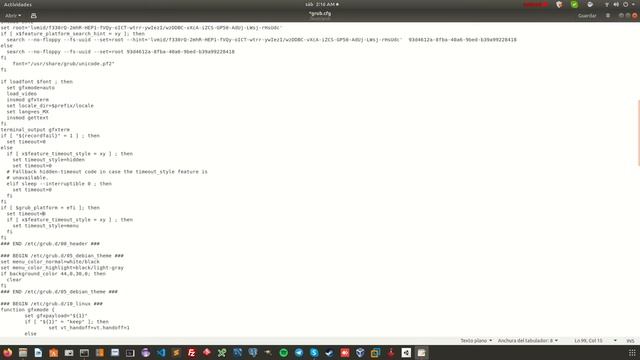640x360 pixels.
Task: Save the file with the Guardar button
Action: 587,16
